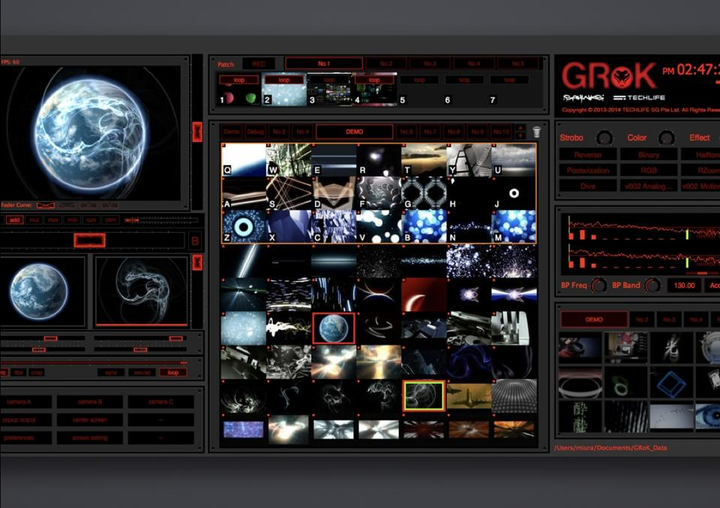The height and width of the screenshot is (508, 720).
Task: Select clip thumbnail labeled M
Action: 514,226
